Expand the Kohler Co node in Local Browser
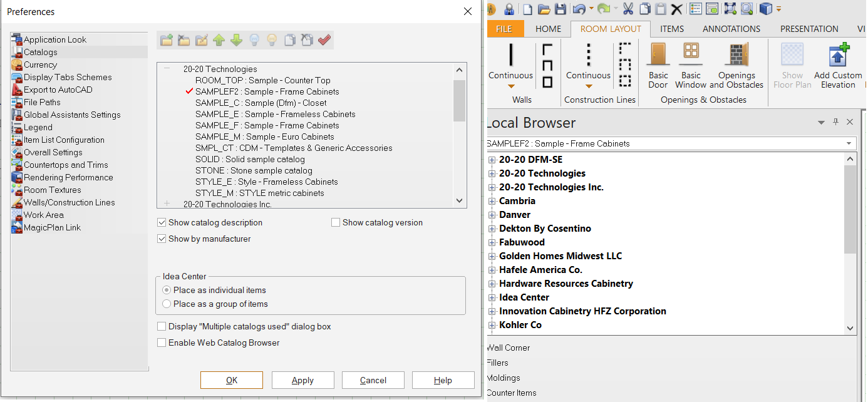The width and height of the screenshot is (868, 402). click(x=492, y=325)
